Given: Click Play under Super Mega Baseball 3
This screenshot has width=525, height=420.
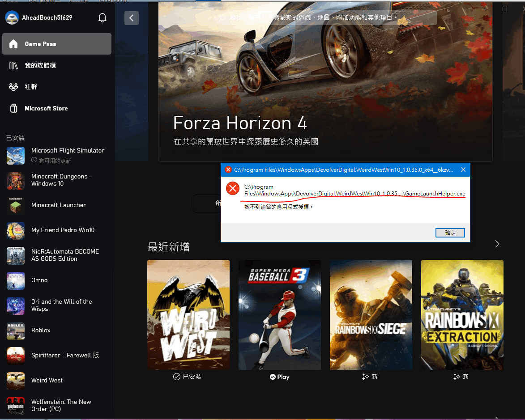Looking at the screenshot, I should coord(280,377).
